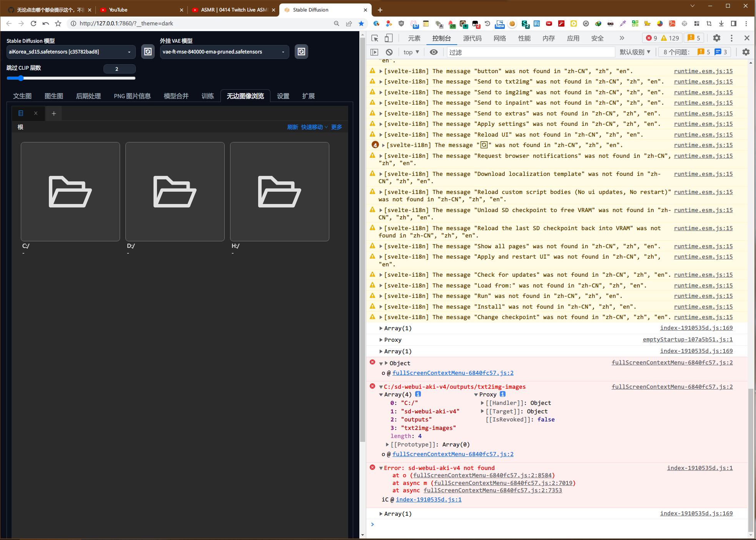Expand the "Change checkpoint" warning message
756x540 pixels.
point(381,317)
